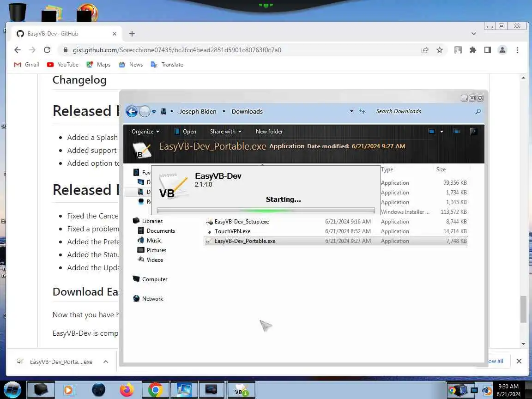Select Computer in navigation pane
This screenshot has width=532, height=399.
click(x=150, y=279)
